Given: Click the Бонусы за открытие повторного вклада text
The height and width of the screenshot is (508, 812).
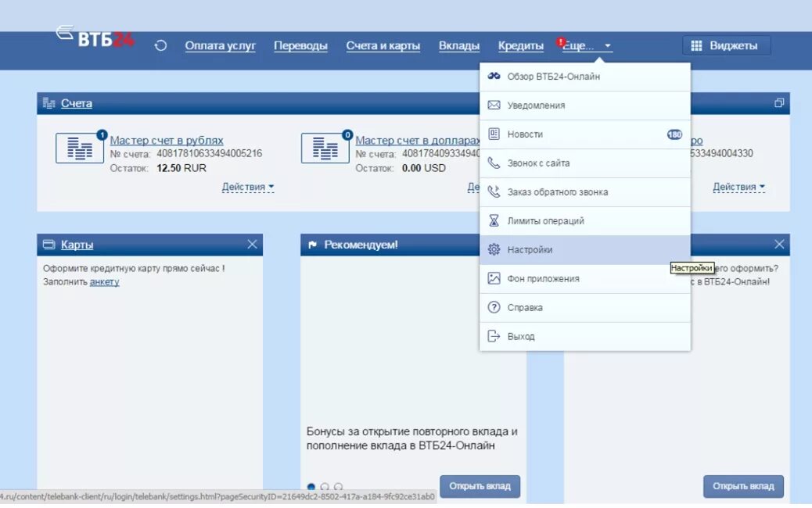Looking at the screenshot, I should click(411, 438).
